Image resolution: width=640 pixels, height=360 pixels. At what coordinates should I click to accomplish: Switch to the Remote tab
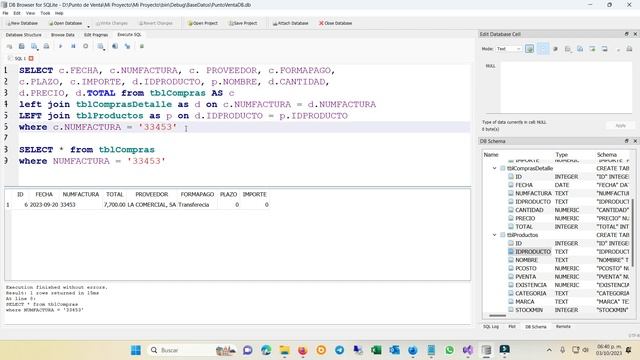tap(563, 327)
